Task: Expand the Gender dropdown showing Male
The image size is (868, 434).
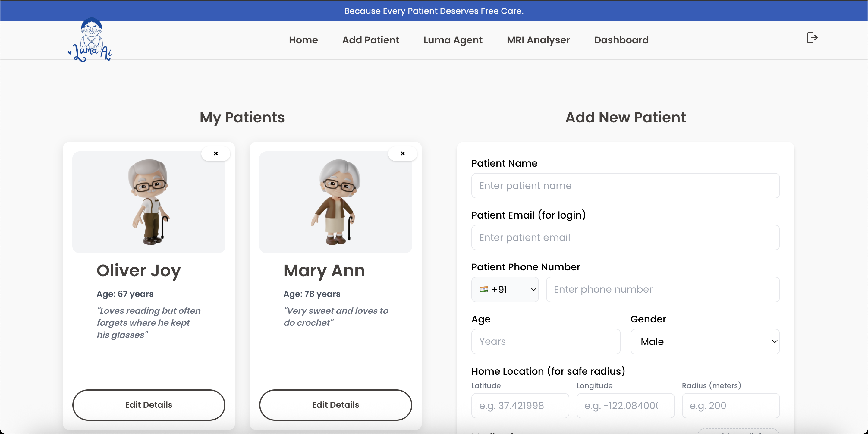Action: pyautogui.click(x=705, y=341)
